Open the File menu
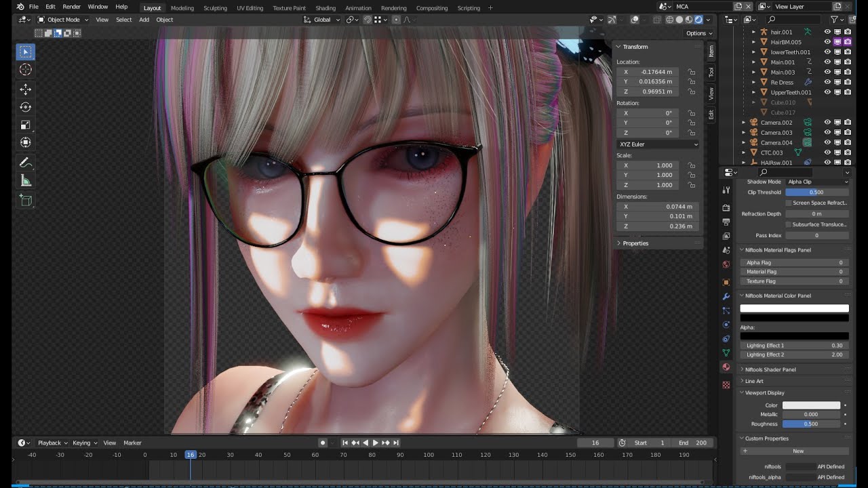This screenshot has width=868, height=488. click(x=33, y=7)
